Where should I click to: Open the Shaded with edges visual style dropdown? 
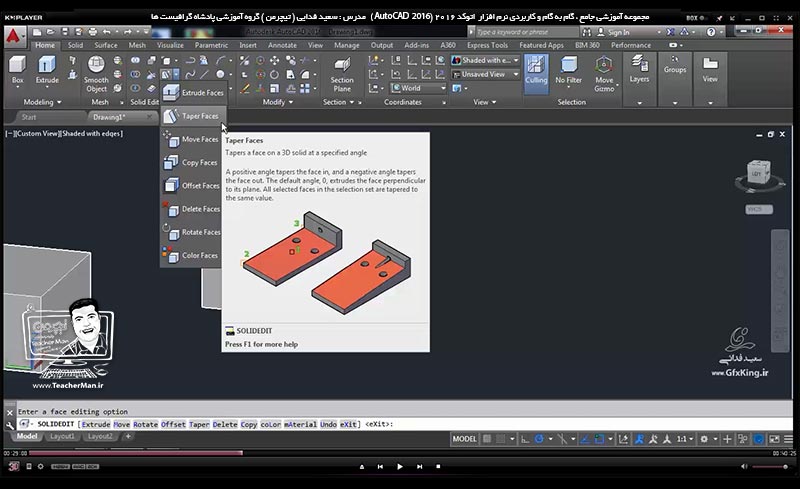485,60
